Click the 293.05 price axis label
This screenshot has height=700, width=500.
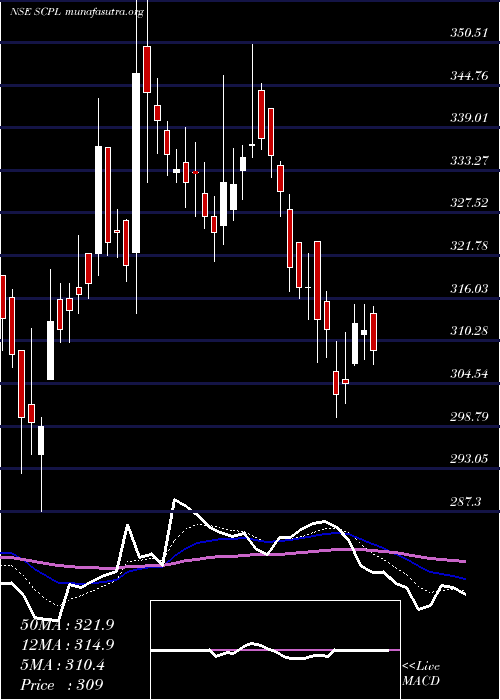coord(468,458)
